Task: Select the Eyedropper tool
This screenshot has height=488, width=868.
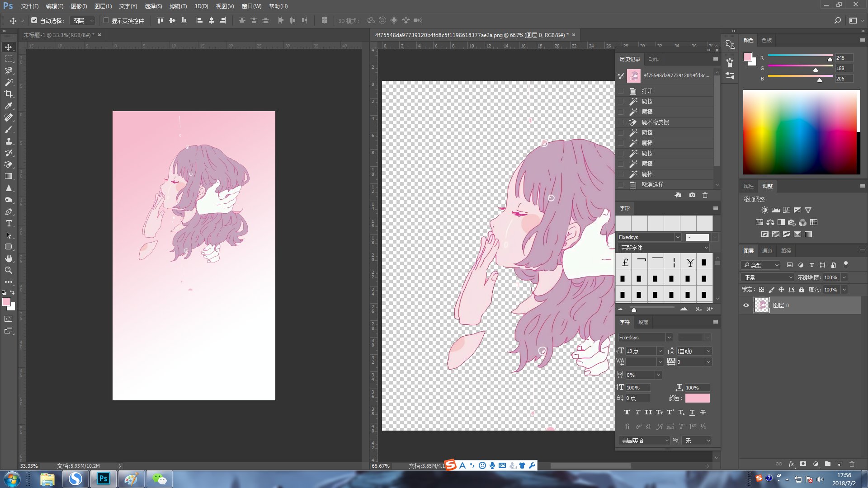Action: (9, 106)
